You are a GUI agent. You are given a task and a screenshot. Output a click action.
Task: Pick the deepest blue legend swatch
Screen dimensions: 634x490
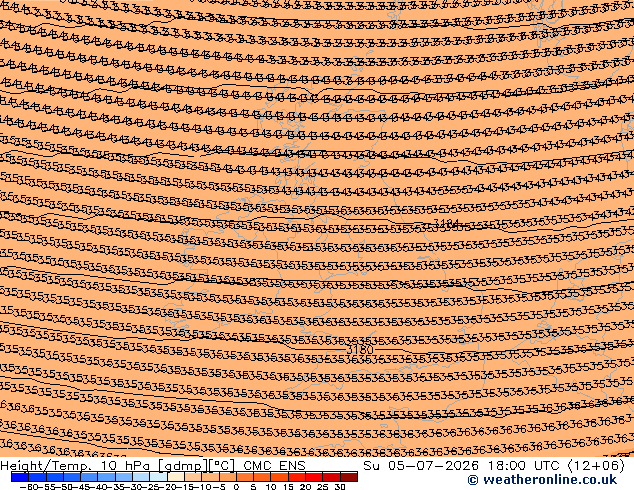(x=20, y=477)
